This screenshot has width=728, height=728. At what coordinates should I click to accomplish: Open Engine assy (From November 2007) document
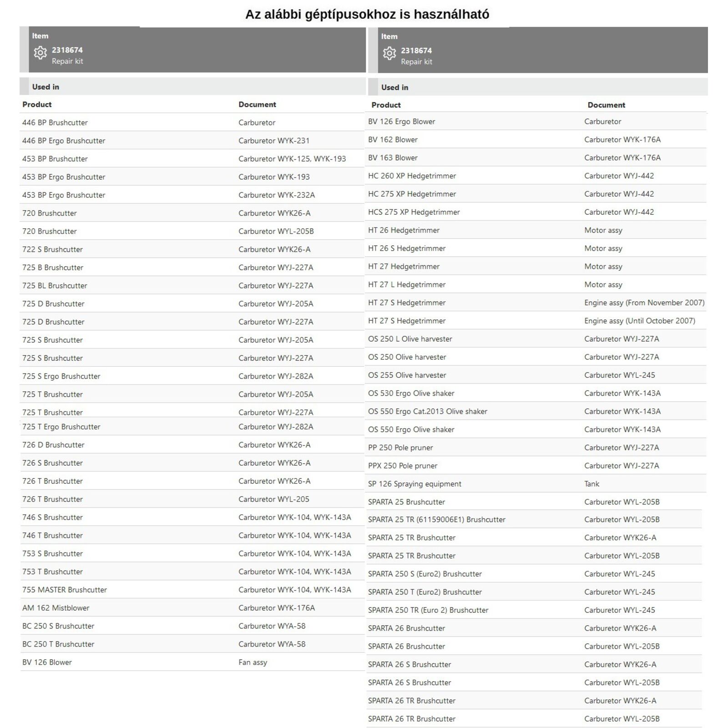tap(644, 303)
